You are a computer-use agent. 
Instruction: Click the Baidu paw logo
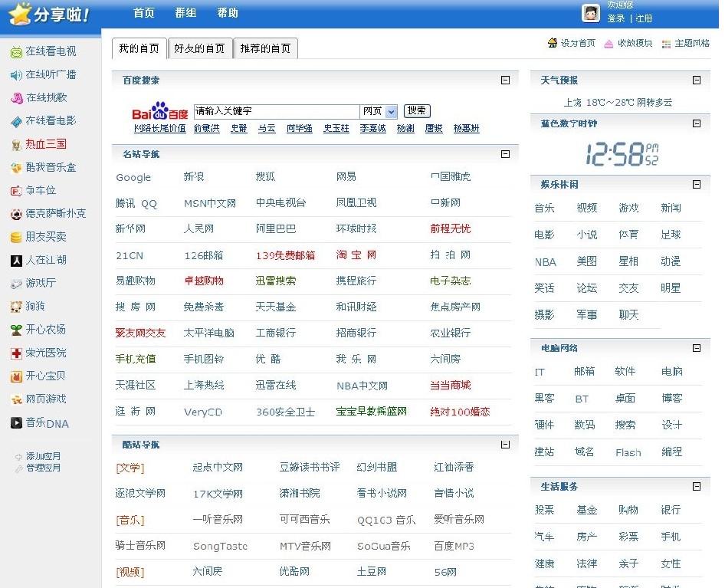pos(160,111)
